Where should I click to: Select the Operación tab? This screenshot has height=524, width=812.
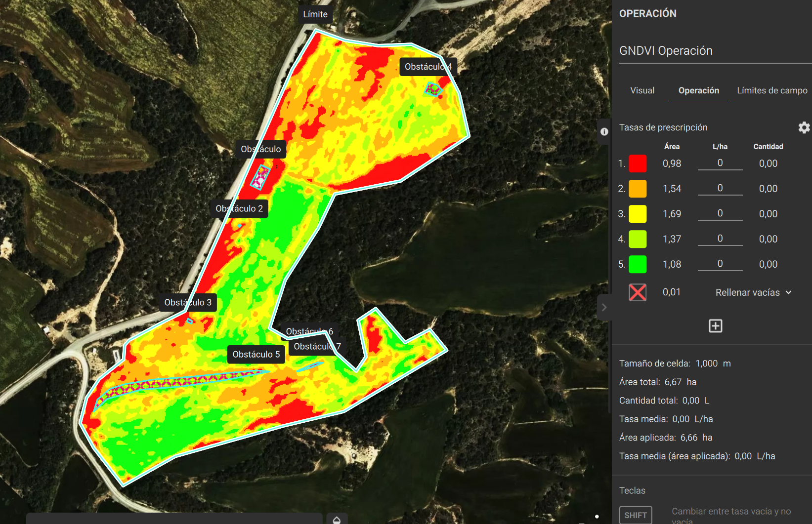click(x=698, y=90)
